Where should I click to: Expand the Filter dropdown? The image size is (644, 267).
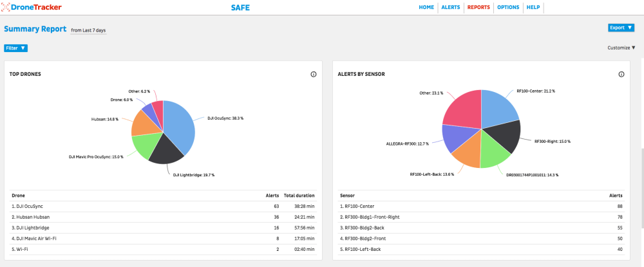[16, 48]
